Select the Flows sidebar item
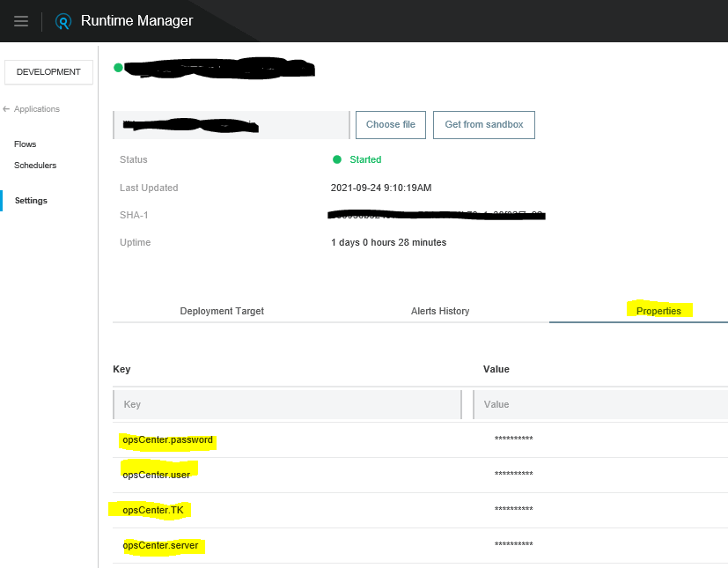Viewport: 728px width, 568px height. pos(25,144)
